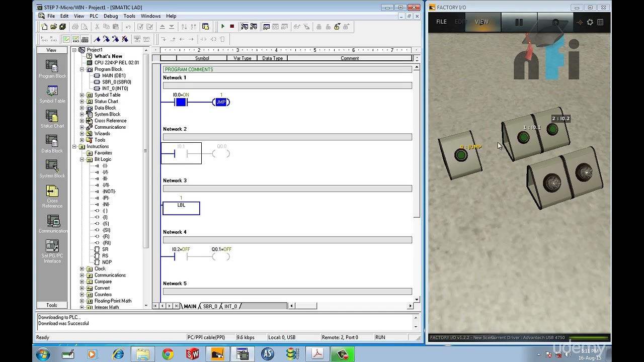Collapse the Bit Logic tree node
The image size is (644, 362).
[x=82, y=159]
